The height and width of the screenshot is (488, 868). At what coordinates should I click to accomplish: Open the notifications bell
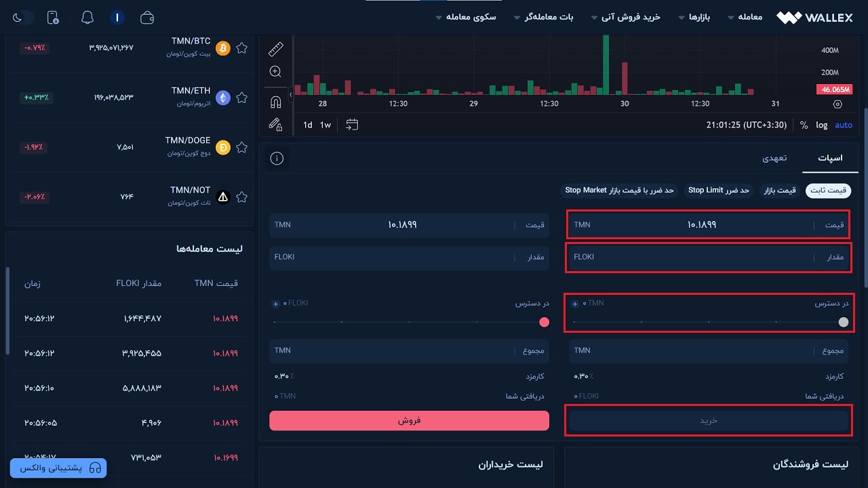(87, 18)
